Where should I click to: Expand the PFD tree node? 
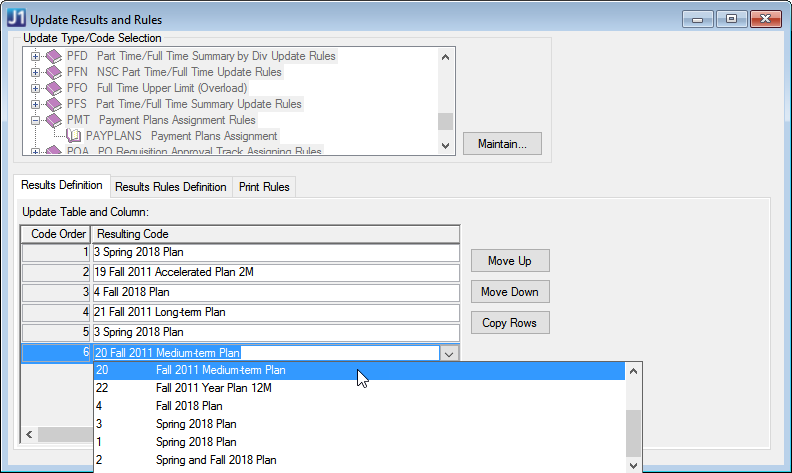coord(36,56)
